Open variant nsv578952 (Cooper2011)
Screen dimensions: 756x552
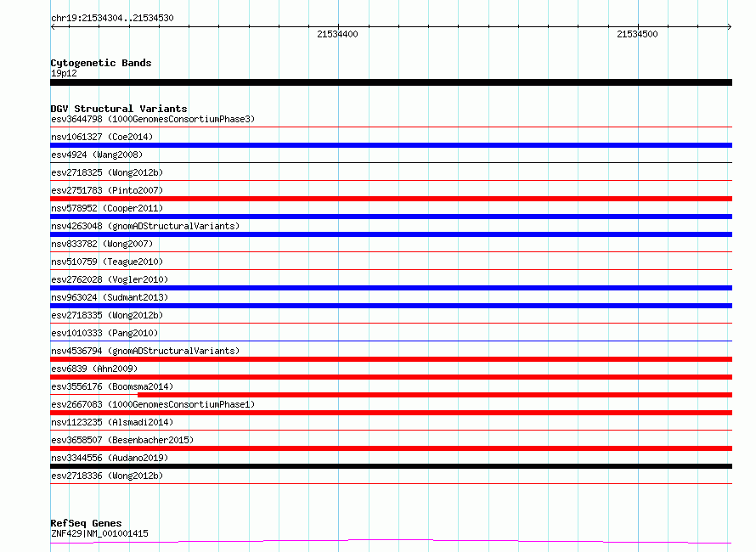pyautogui.click(x=107, y=208)
